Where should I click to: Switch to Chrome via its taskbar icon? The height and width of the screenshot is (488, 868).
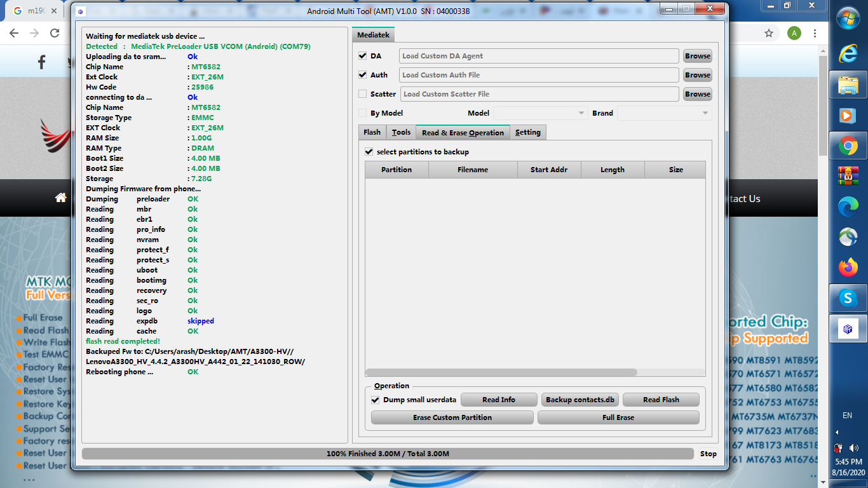pos(848,147)
